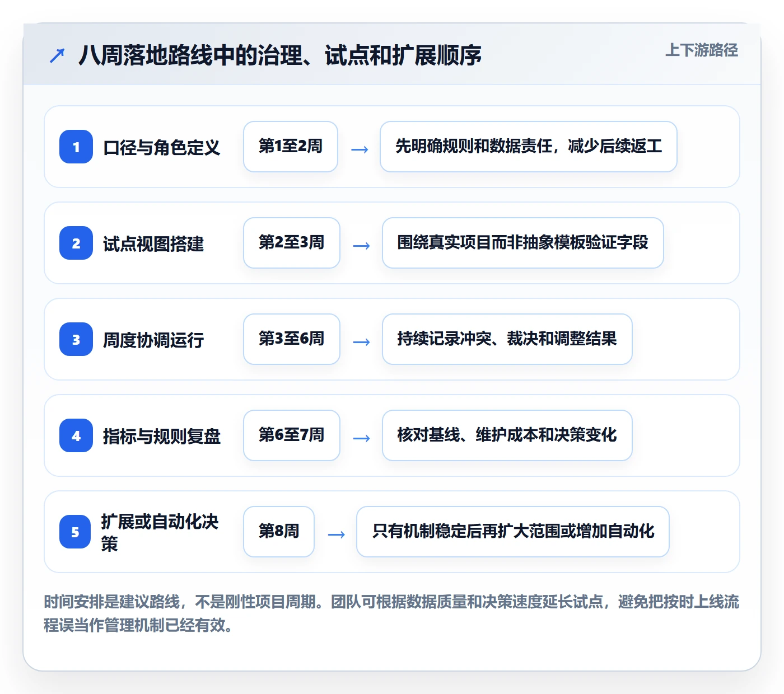The image size is (784, 694).
Task: Click the blue step 4 badge
Action: 76,435
